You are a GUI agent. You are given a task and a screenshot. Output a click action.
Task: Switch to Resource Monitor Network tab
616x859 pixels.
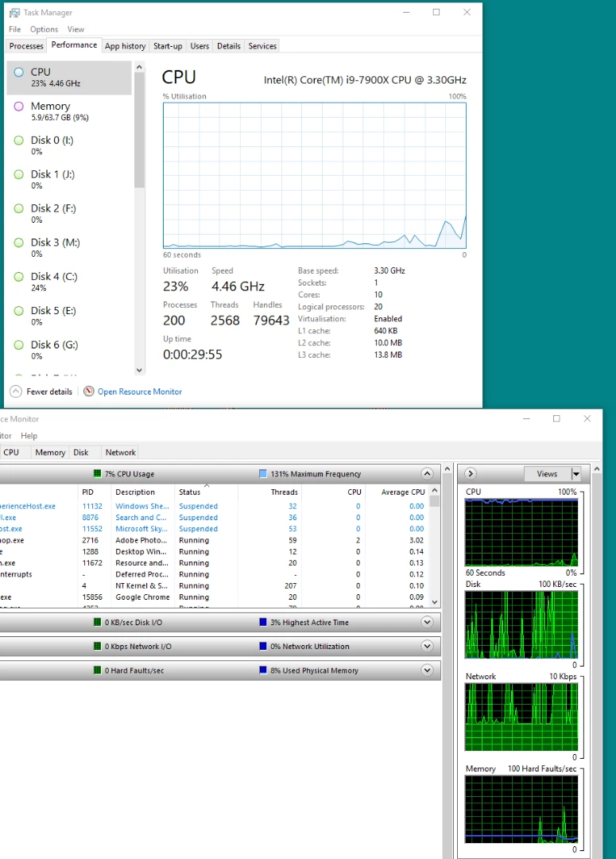tap(121, 452)
